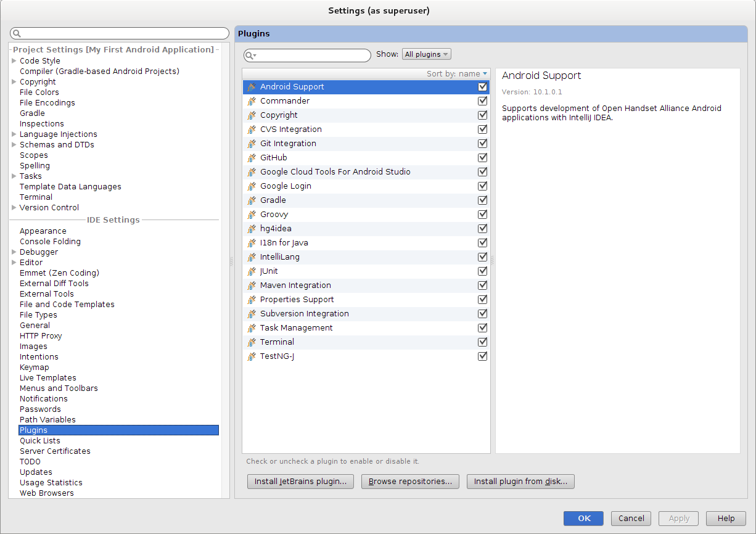Select the Gradle project setting

tap(32, 113)
